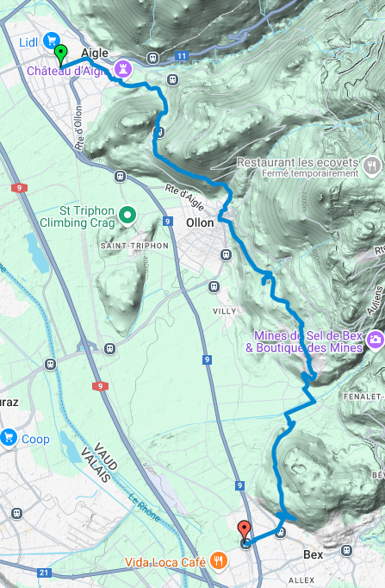Viewport: 385px width, 588px height.
Task: Select Restaurant les ecovets fork-knife icon
Action: pyautogui.click(x=372, y=165)
